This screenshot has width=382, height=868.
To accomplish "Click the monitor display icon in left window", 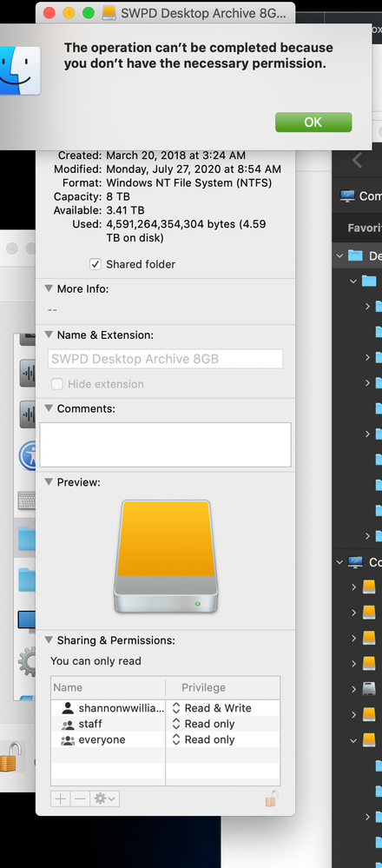I will 27,620.
